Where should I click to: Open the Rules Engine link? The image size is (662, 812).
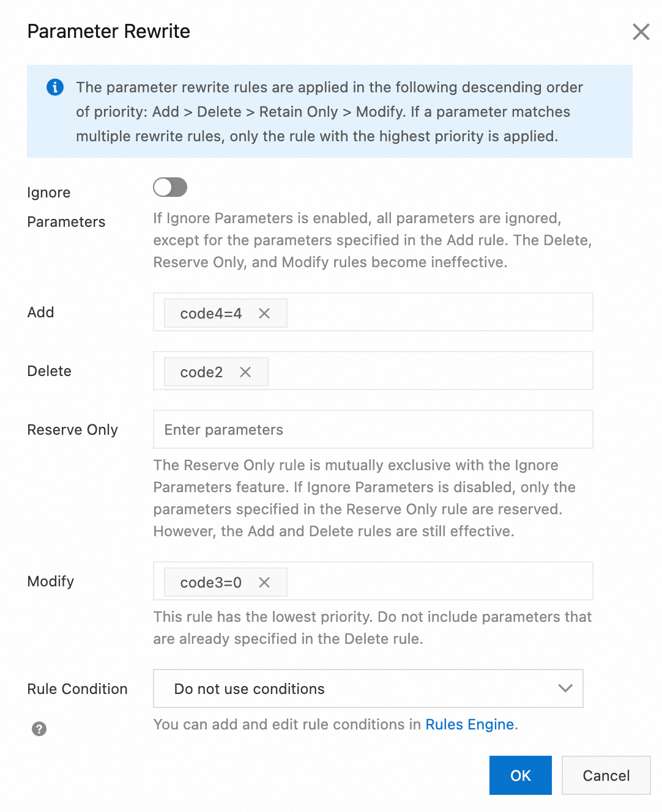469,725
